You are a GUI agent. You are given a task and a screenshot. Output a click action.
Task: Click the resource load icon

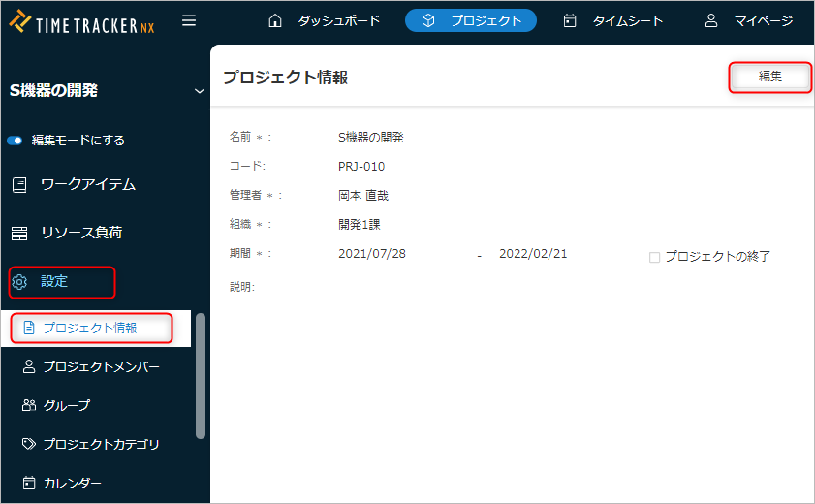tap(19, 234)
